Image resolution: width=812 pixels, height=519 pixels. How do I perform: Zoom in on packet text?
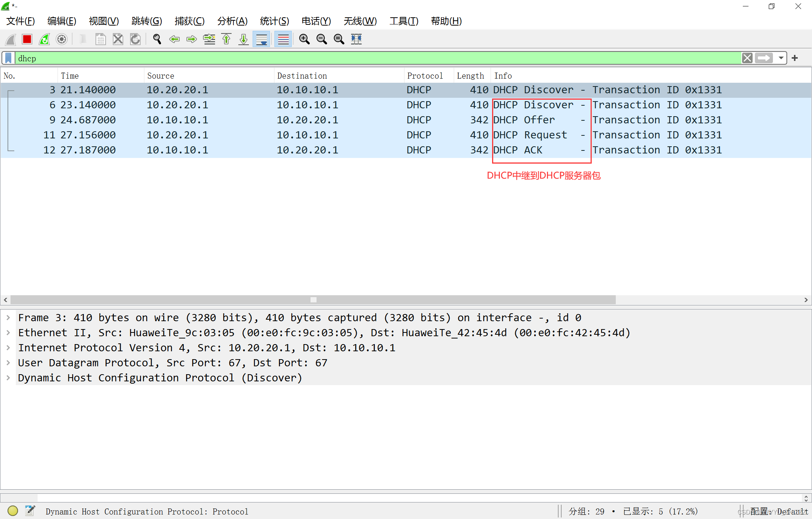[304, 39]
